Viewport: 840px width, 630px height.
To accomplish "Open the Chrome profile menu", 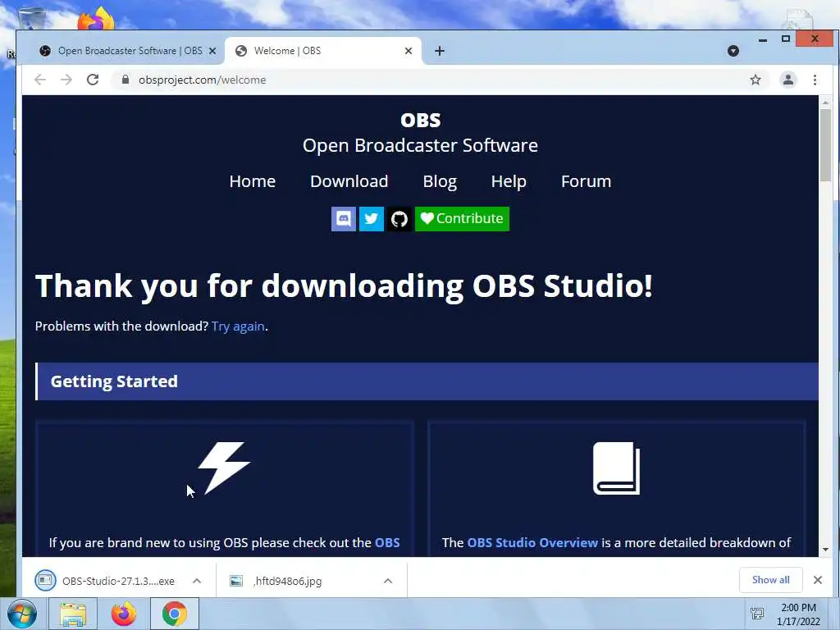I will [788, 80].
